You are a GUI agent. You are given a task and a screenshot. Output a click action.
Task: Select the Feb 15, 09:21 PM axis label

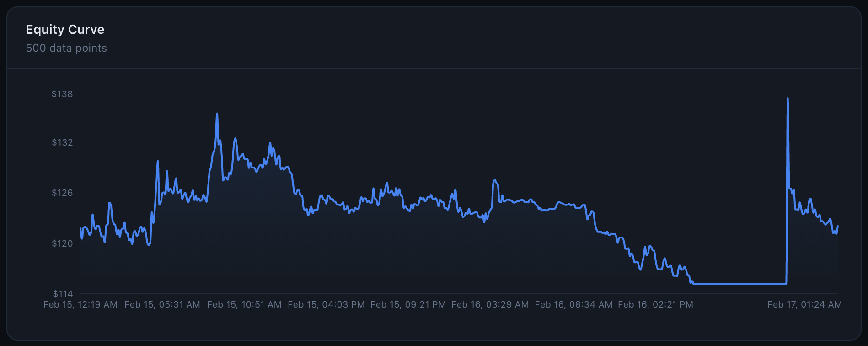pyautogui.click(x=408, y=304)
